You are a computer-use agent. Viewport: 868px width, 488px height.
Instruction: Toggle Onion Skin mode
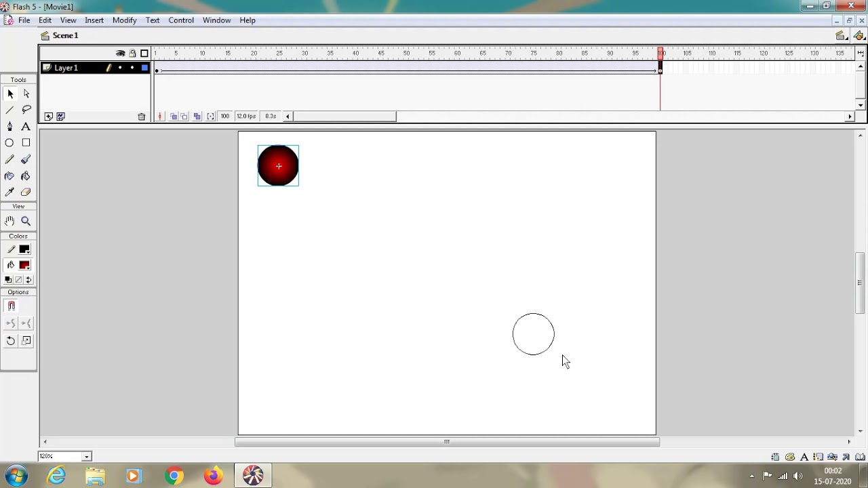(x=173, y=117)
